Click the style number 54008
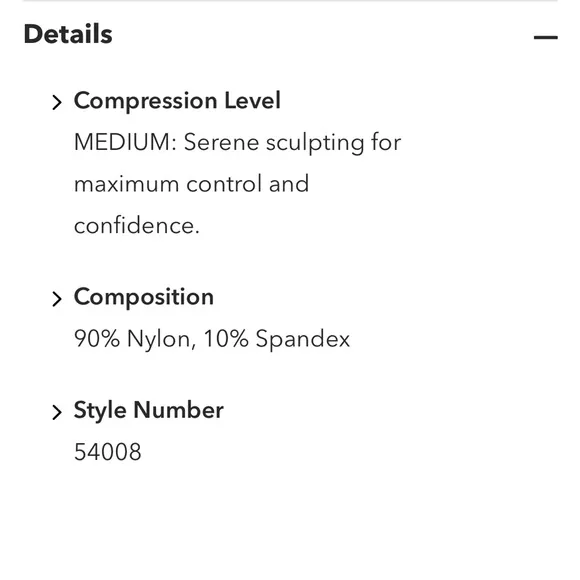The image size is (580, 580). point(108,452)
